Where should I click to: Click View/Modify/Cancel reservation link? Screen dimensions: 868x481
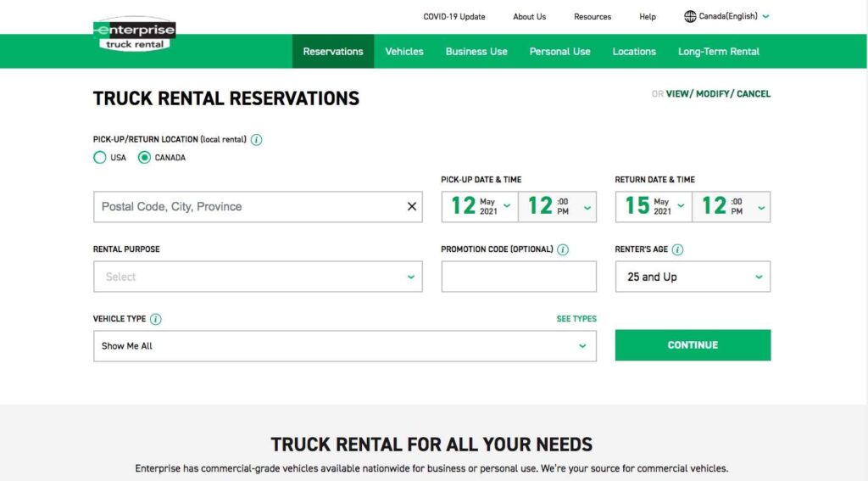pyautogui.click(x=718, y=93)
